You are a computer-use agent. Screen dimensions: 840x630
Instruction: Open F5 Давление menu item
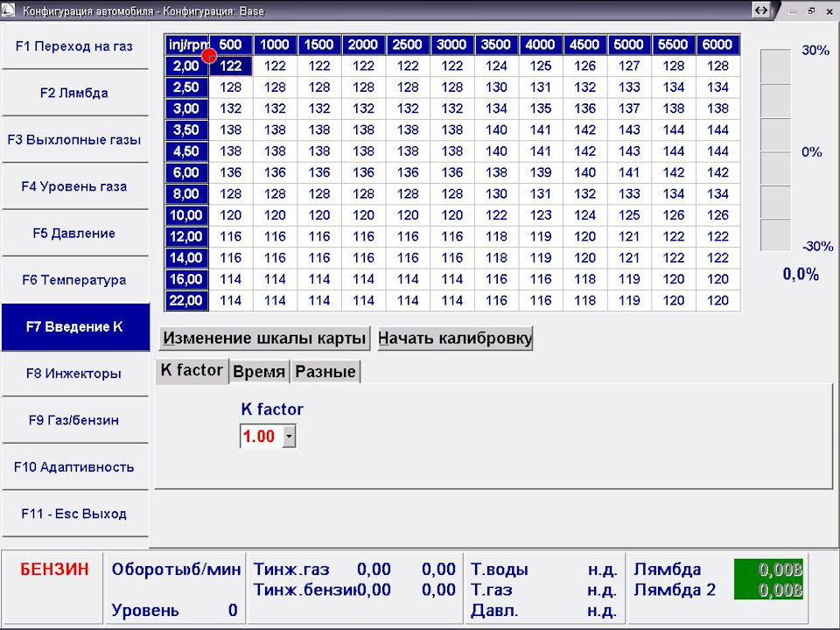pos(74,233)
